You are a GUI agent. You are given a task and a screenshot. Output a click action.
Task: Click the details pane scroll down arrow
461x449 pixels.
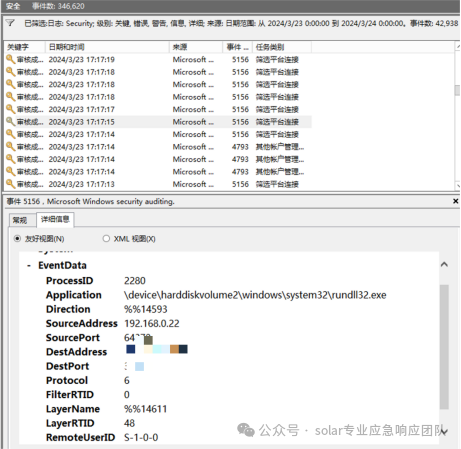tap(444, 432)
